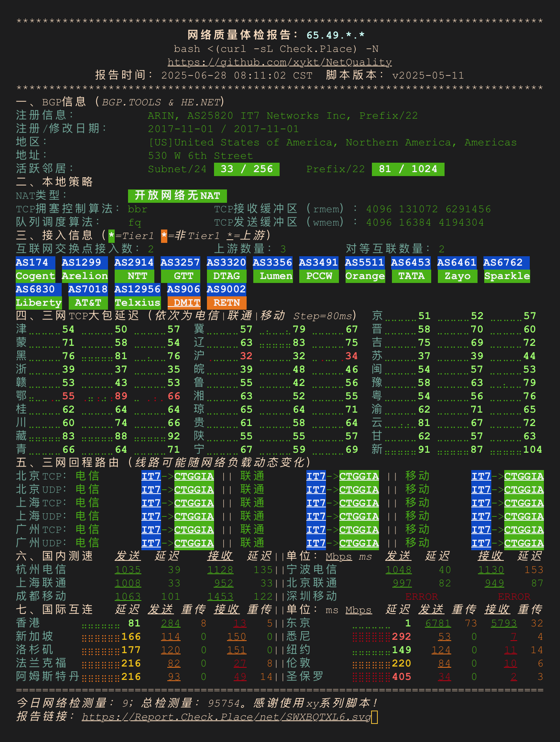Click the AS9002 badge
The height and width of the screenshot is (742, 560).
point(226,289)
